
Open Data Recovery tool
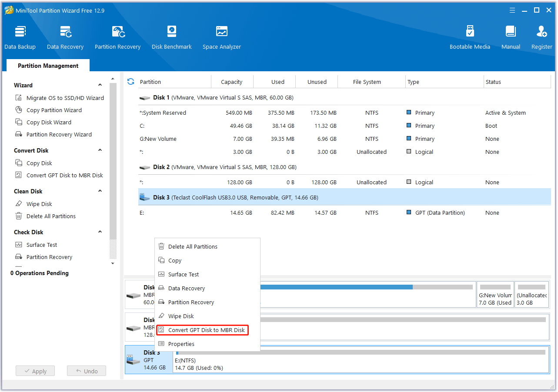[65, 38]
